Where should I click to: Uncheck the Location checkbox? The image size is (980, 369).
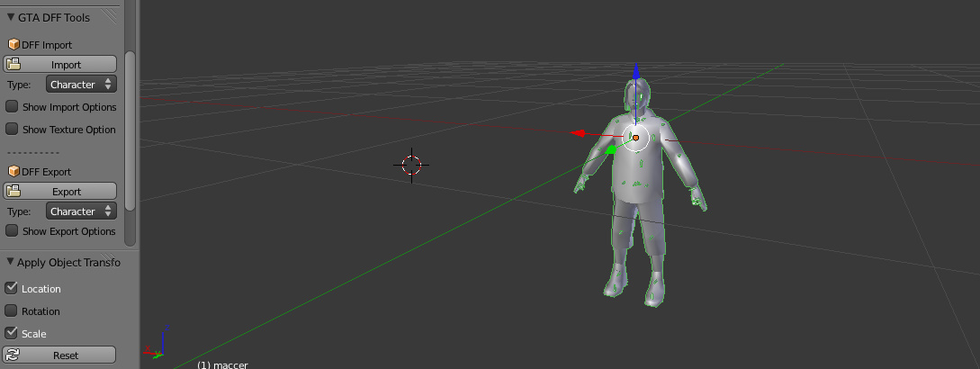12,288
